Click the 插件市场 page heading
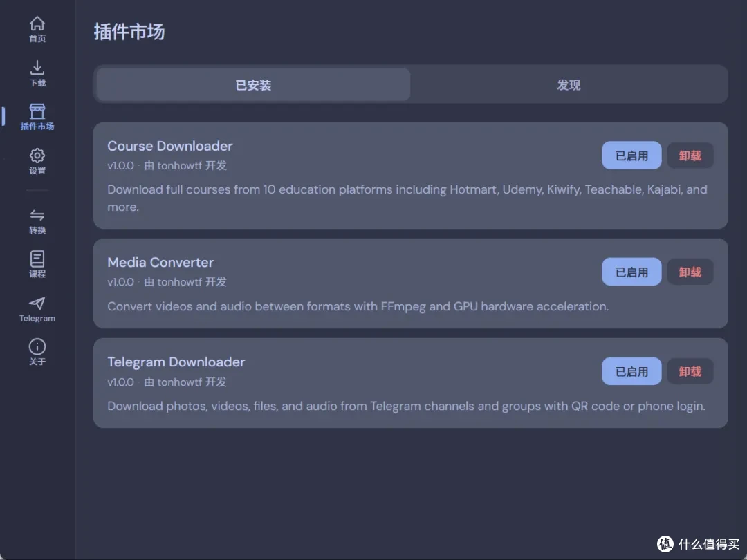Image resolution: width=747 pixels, height=560 pixels. pos(129,32)
